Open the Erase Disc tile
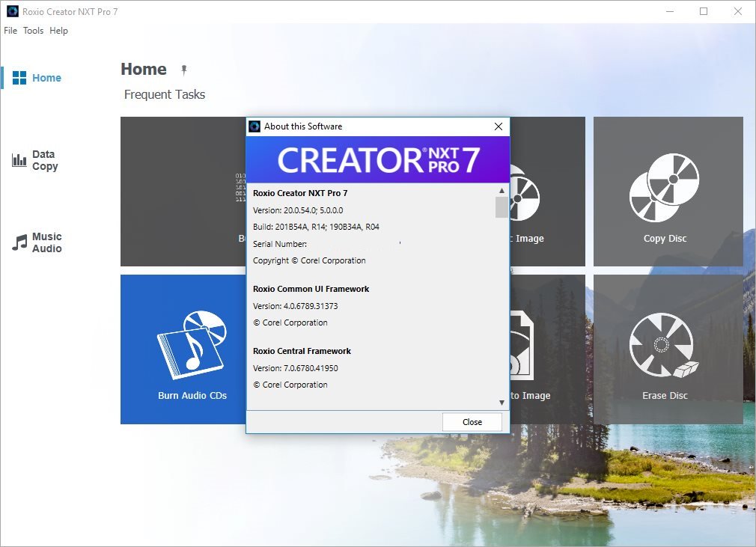 pyautogui.click(x=668, y=349)
